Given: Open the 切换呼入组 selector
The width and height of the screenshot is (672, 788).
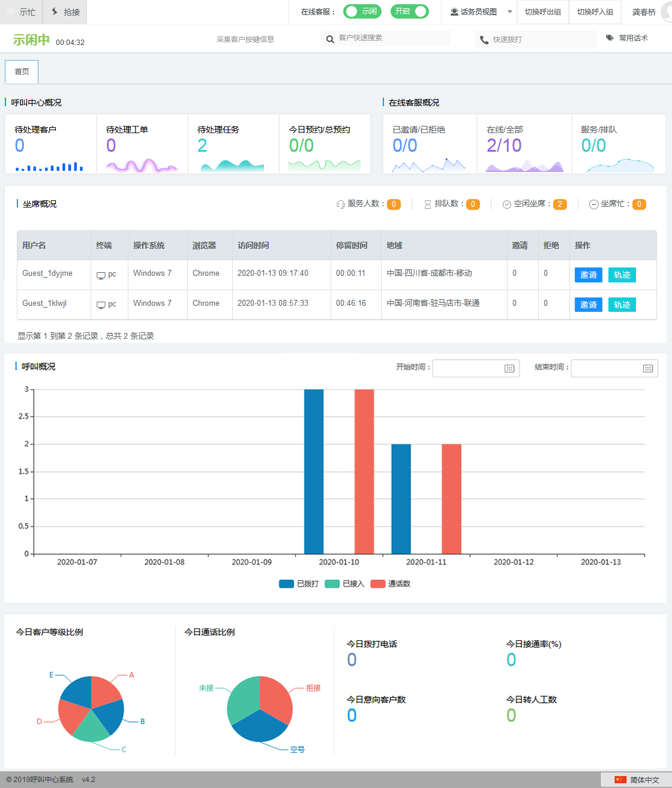Looking at the screenshot, I should 595,12.
